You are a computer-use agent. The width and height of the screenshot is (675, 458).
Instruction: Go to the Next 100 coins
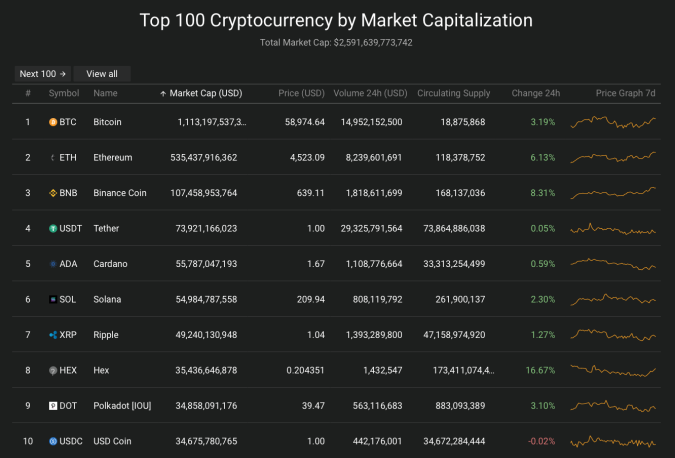(43, 74)
